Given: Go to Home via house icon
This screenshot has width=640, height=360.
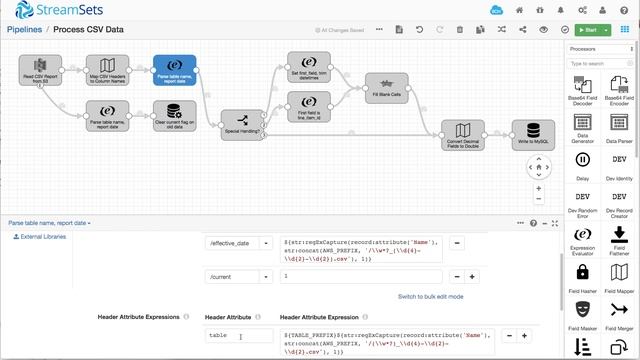Looking at the screenshot, I should pos(519,10).
